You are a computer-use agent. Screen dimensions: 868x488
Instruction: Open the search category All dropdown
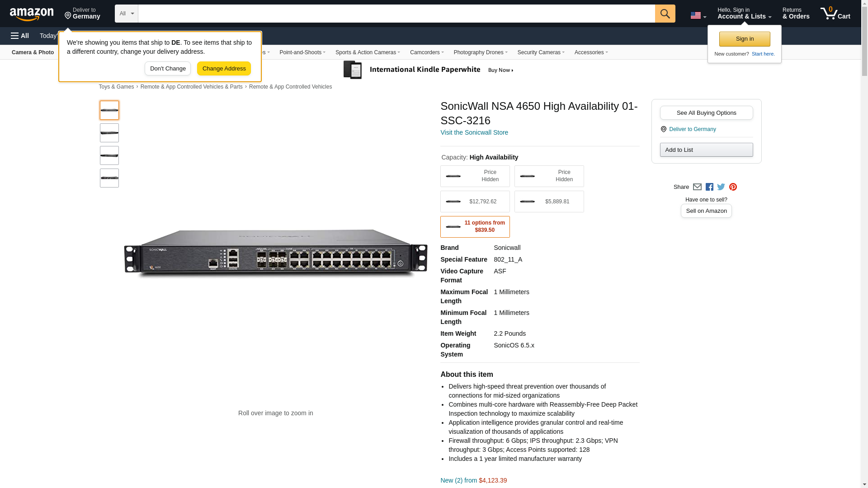[126, 14]
